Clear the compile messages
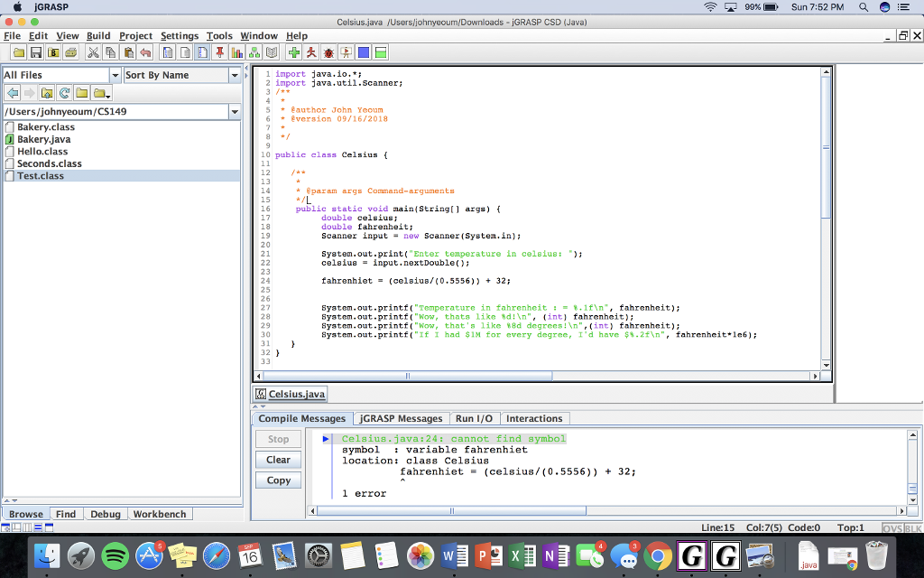Viewport: 924px width, 578px height. 277,460
